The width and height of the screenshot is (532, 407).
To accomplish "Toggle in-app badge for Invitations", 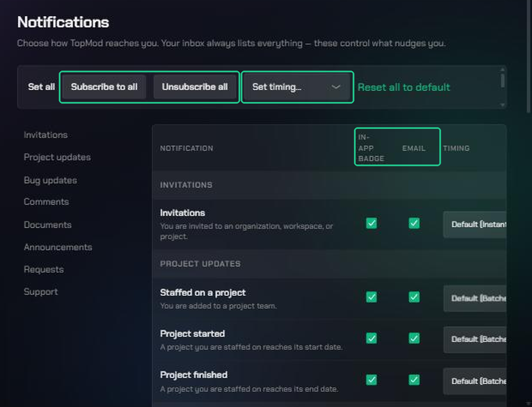I will (x=372, y=223).
